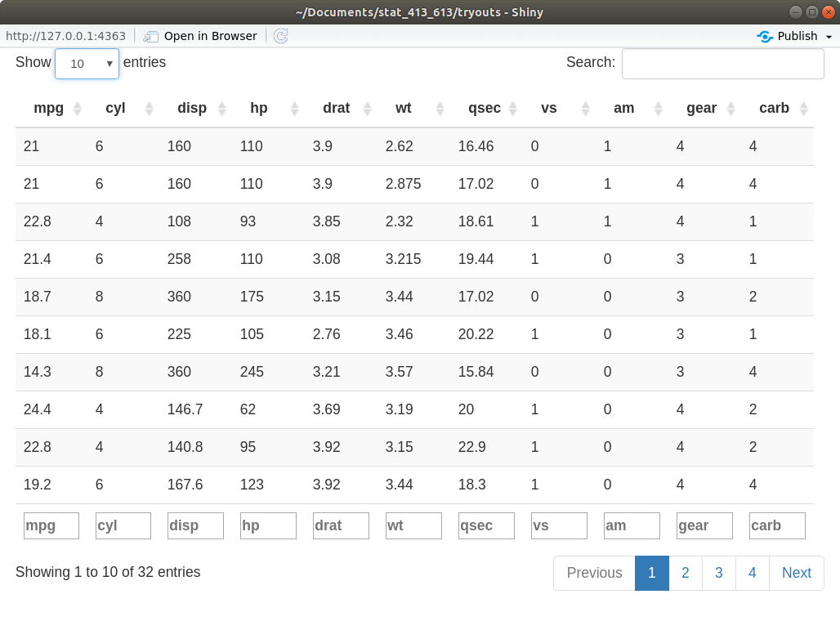This screenshot has height=639, width=840.
Task: Sort table by drat column arrows
Action: (368, 109)
